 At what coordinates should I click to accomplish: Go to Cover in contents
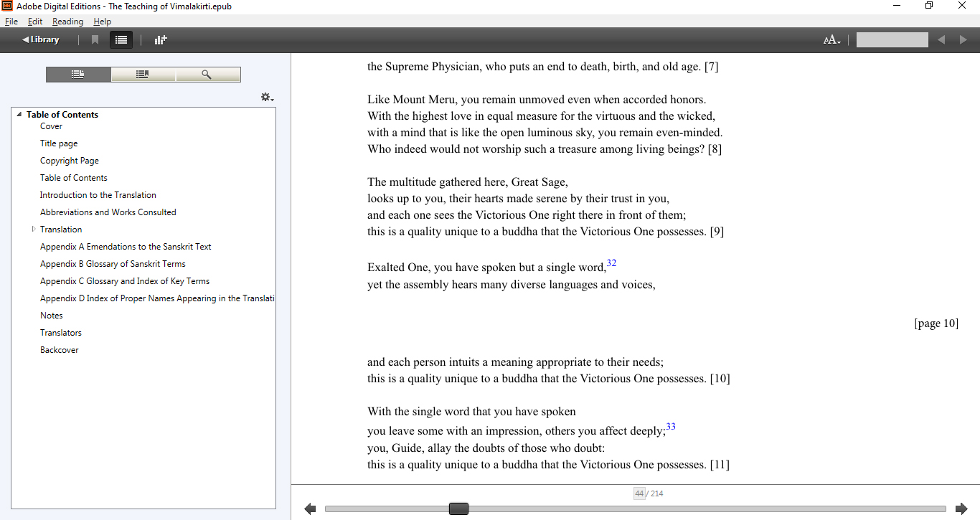pyautogui.click(x=51, y=126)
